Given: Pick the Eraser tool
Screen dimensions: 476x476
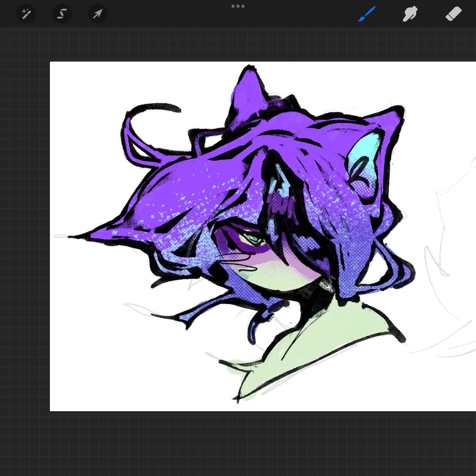Looking at the screenshot, I should point(453,14).
